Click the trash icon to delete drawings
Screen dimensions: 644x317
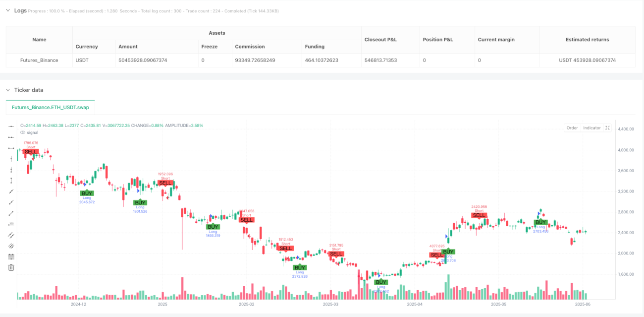click(x=11, y=268)
